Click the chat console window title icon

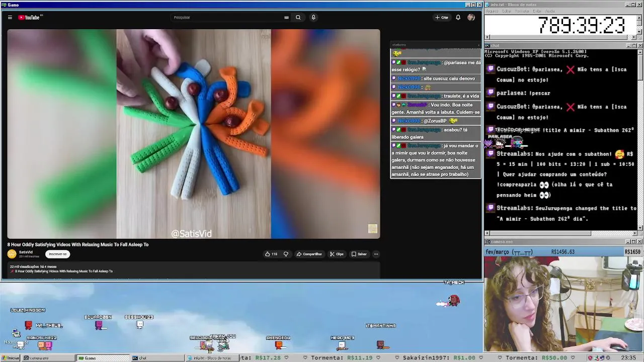[x=487, y=46]
